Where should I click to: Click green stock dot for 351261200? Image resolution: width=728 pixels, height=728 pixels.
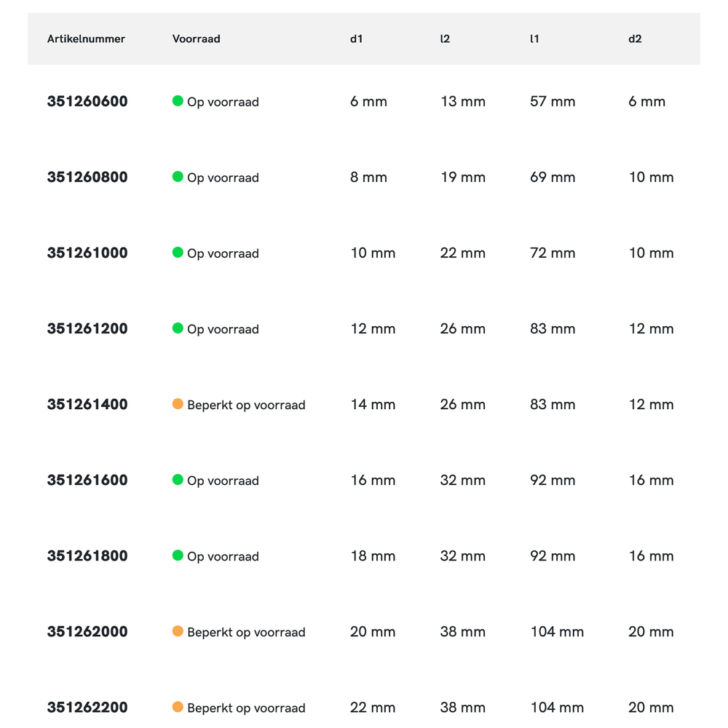tap(178, 328)
